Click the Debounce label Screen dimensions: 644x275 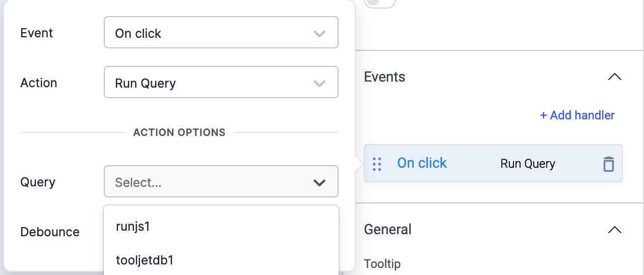tap(50, 232)
